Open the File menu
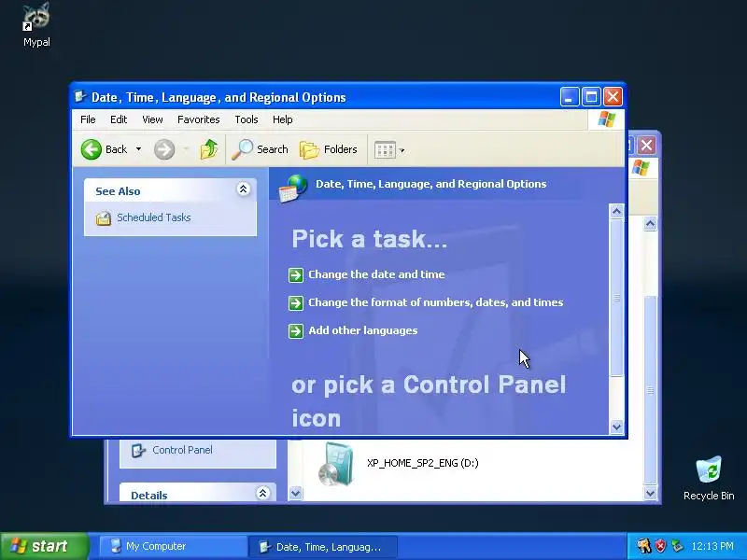Viewport: 747px width, 560px height. (x=88, y=119)
